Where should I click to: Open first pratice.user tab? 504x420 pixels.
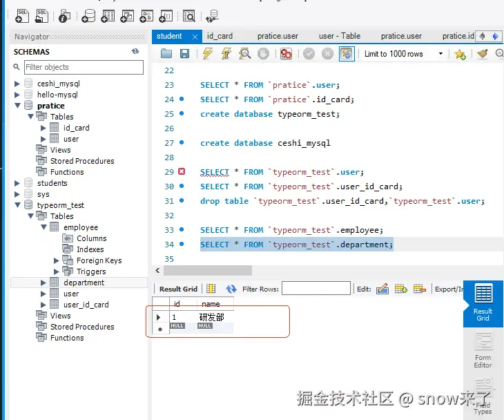click(x=278, y=36)
